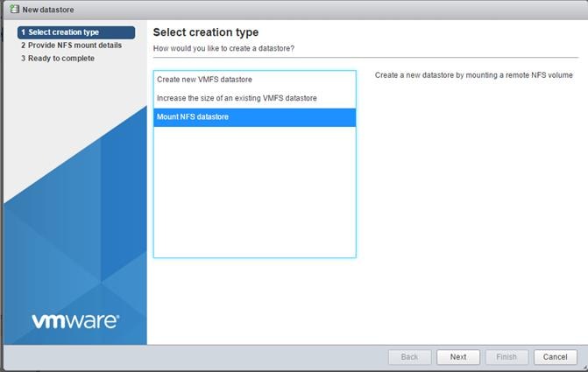Click the resize grip in dialog corner
588x372 pixels.
click(x=584, y=368)
